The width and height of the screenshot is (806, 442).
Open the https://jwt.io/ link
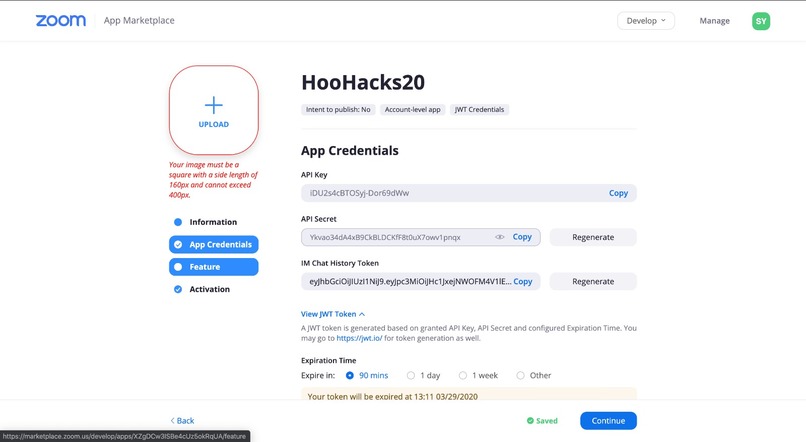(x=359, y=338)
